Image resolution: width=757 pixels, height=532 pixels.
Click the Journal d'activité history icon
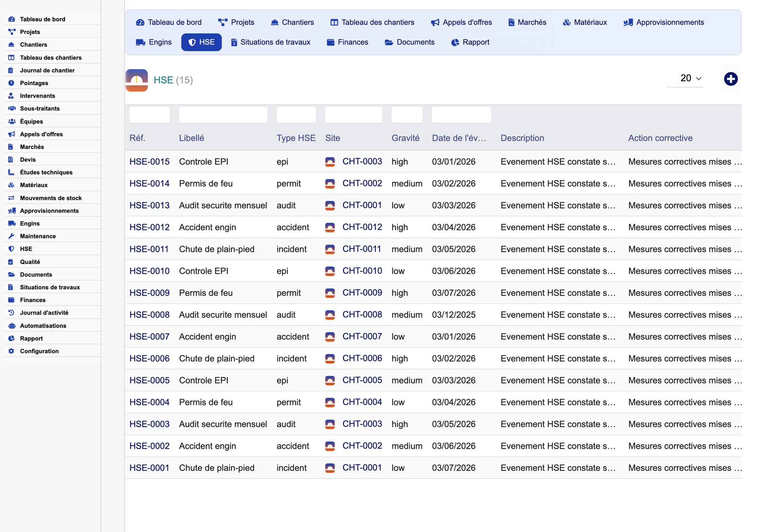click(x=12, y=313)
